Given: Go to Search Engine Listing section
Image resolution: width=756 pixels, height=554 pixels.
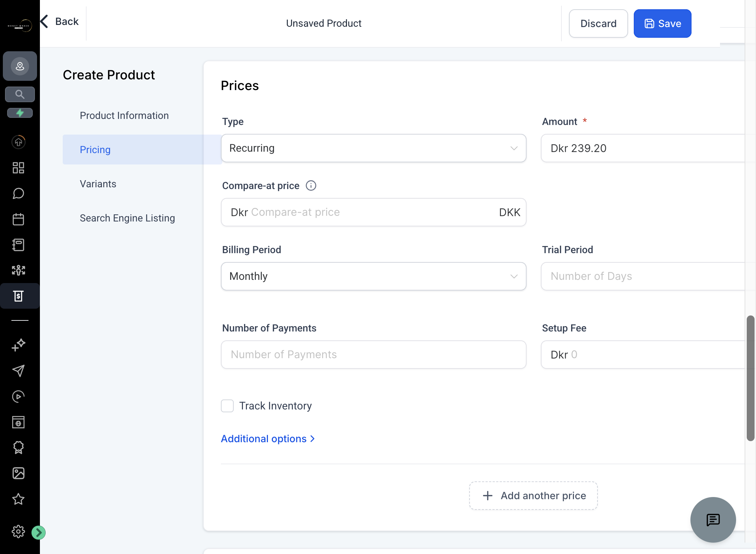Looking at the screenshot, I should [x=127, y=218].
